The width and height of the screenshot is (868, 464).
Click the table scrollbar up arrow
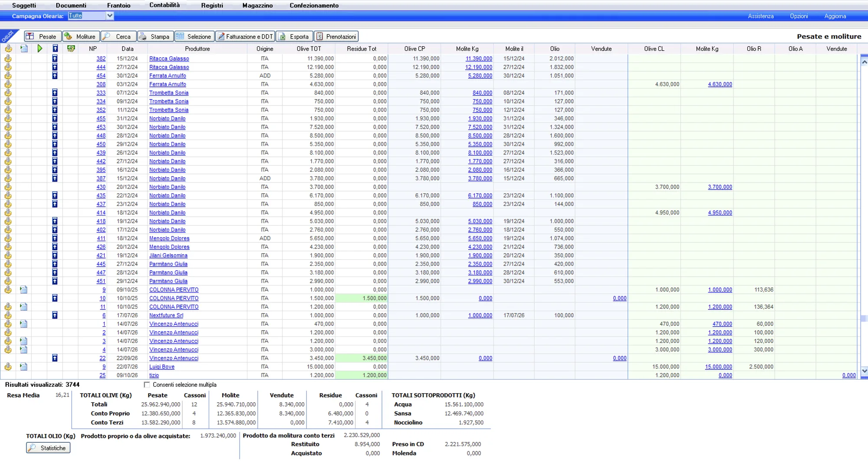click(864, 62)
